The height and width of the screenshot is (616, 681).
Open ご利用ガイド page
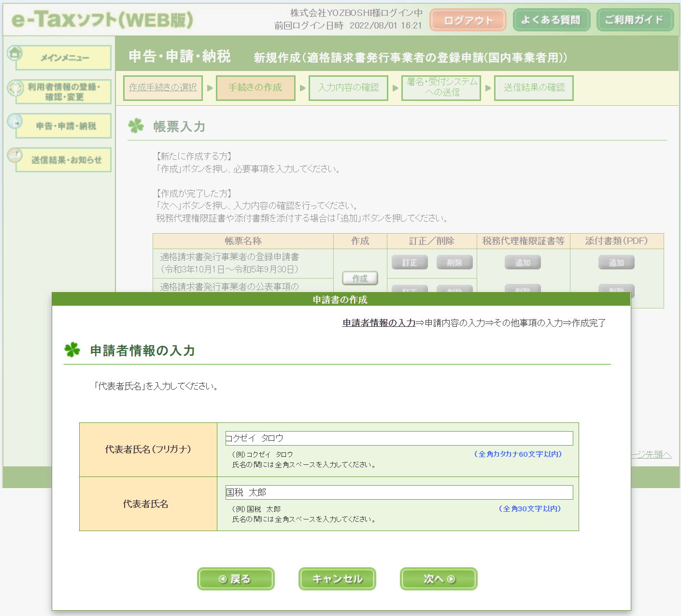click(635, 20)
